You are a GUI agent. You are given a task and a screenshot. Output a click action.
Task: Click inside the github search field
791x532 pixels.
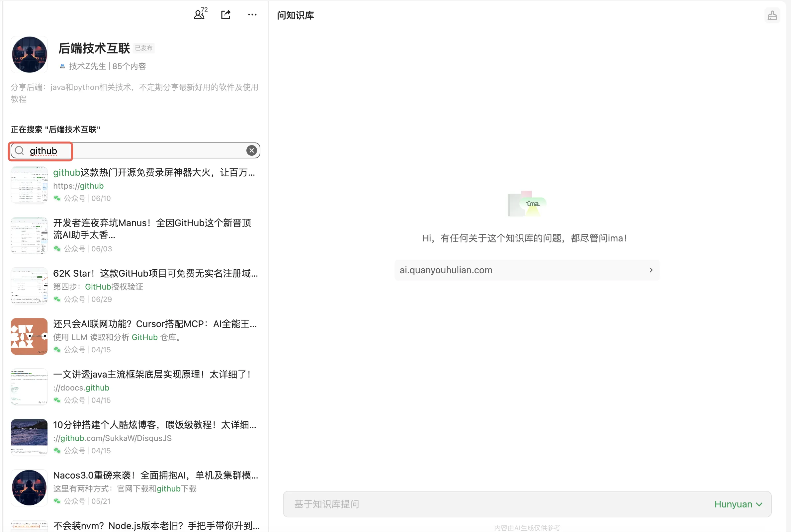[x=135, y=150]
